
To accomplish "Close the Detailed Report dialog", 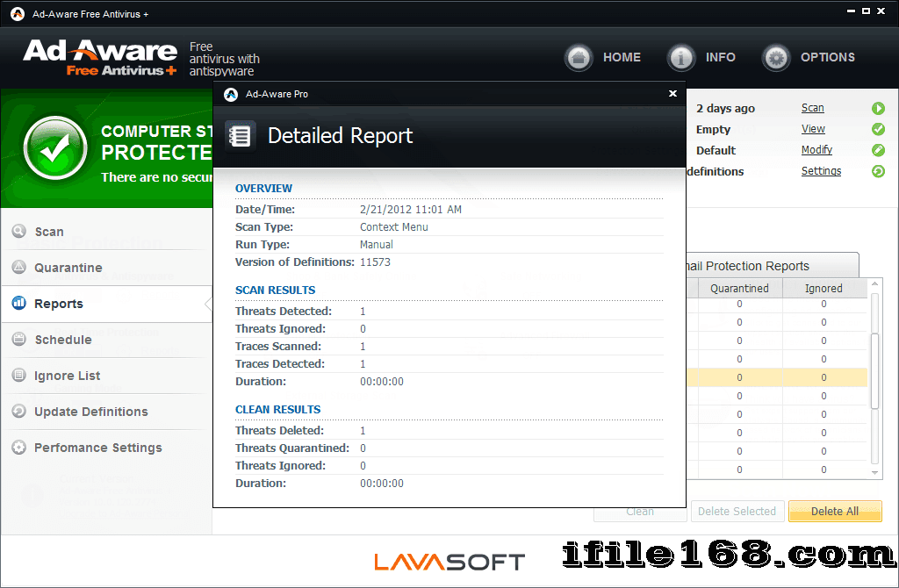I will tap(672, 93).
